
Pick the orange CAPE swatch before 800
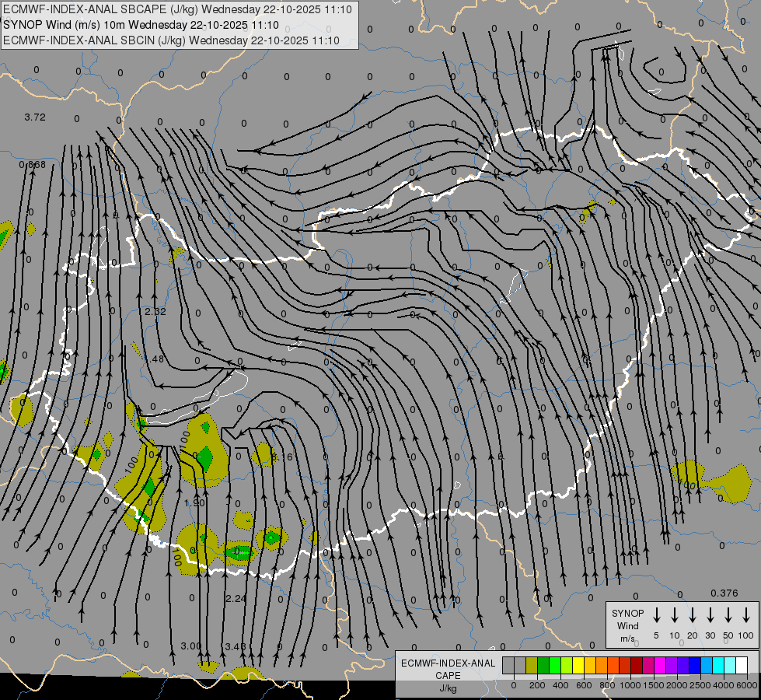(x=602, y=665)
